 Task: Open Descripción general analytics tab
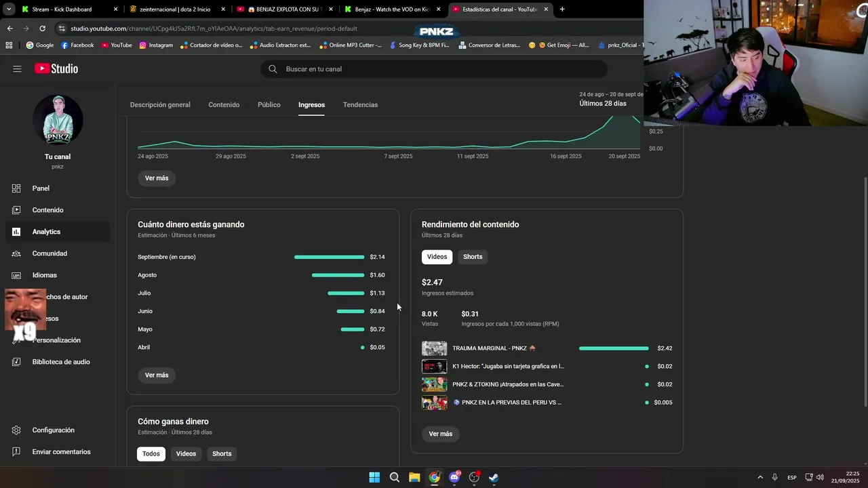tap(160, 105)
